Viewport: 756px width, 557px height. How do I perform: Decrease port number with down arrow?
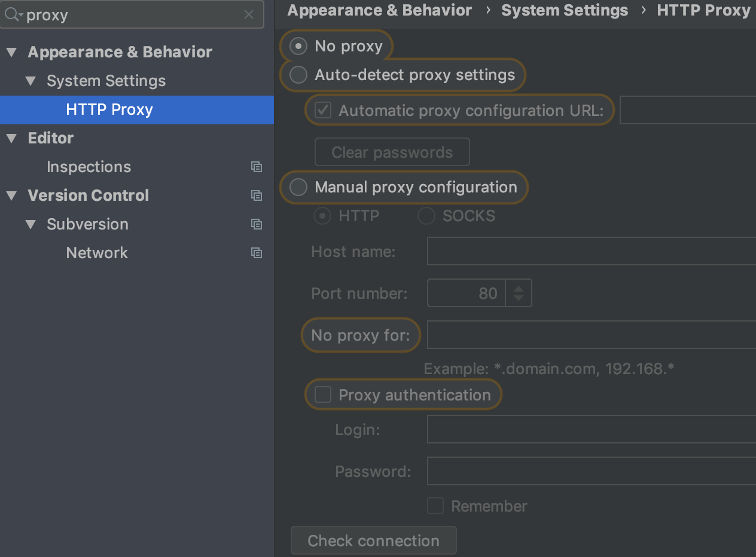tap(519, 298)
